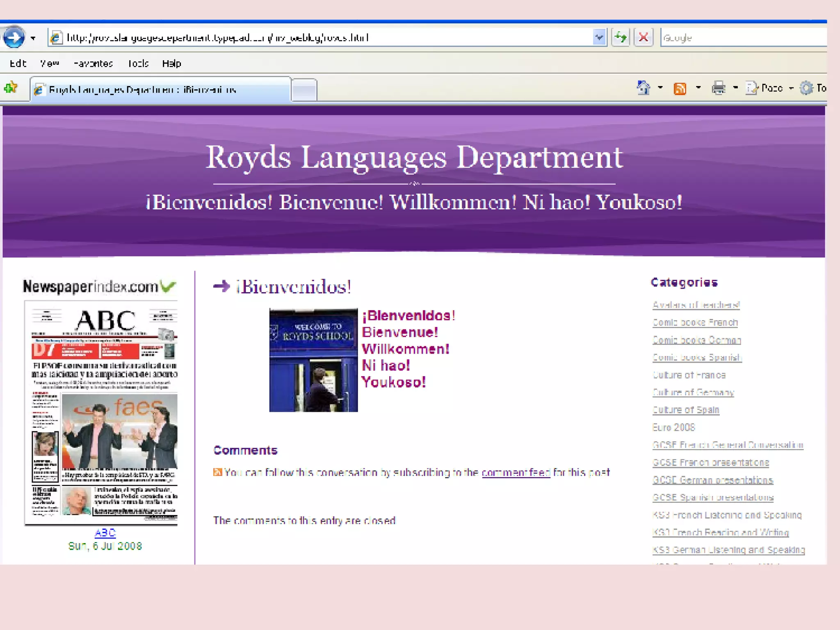This screenshot has height=630, width=840.
Task: Open the recent pages dropdown beside Forward button
Action: [33, 38]
